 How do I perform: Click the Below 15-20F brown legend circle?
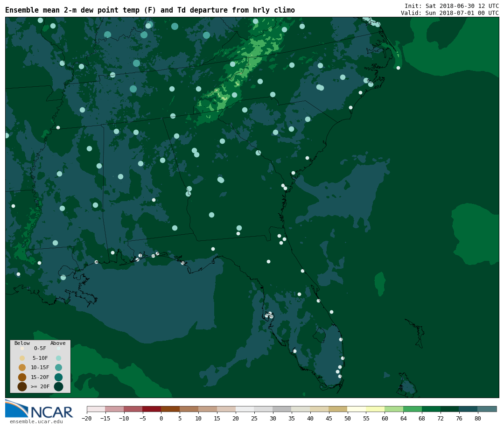(22, 377)
